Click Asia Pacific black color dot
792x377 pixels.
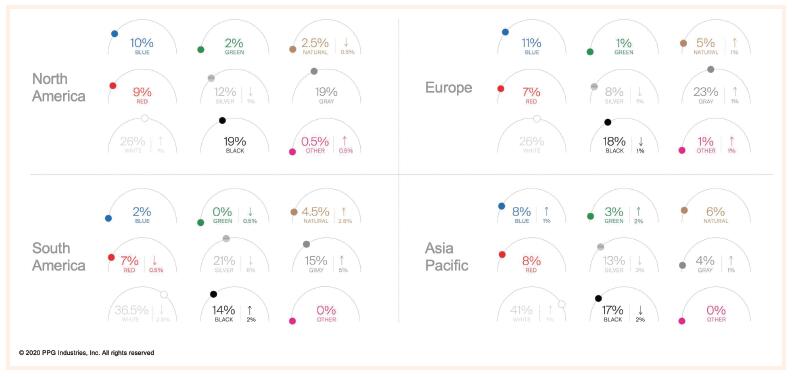[599, 299]
